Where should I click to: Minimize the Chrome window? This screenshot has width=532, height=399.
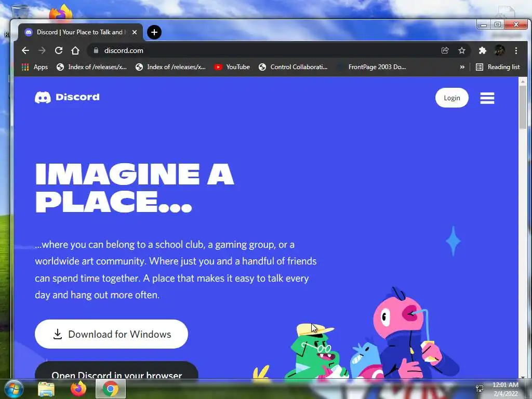point(484,25)
